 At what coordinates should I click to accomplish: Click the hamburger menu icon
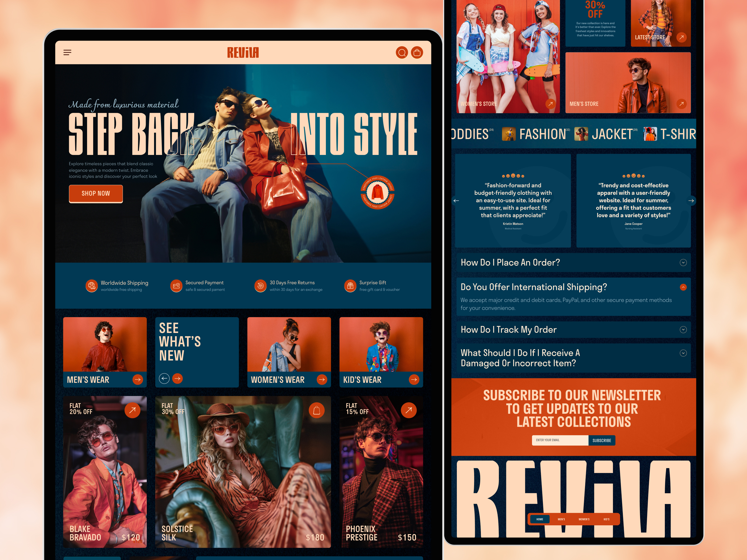pyautogui.click(x=67, y=52)
